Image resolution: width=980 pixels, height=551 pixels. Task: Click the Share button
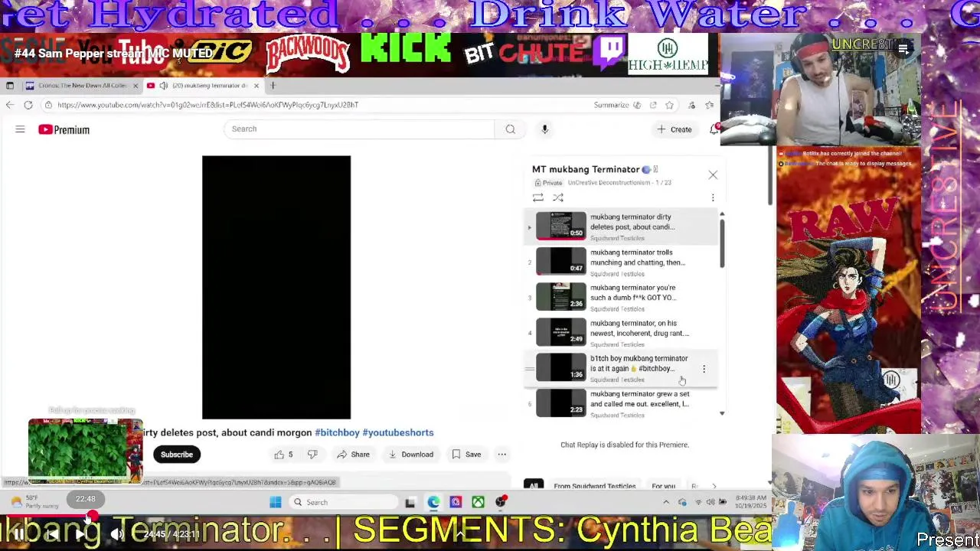[x=354, y=455]
